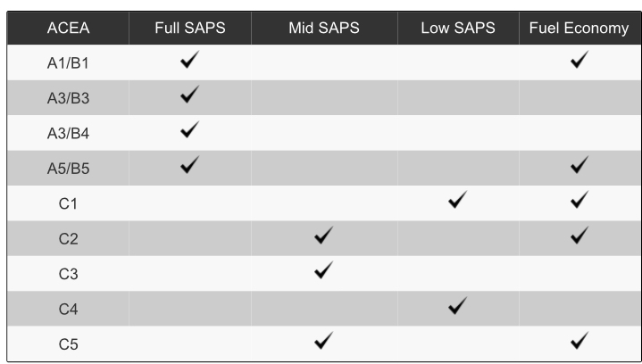Click the C4 Low SAPS checkmark
The width and height of the screenshot is (642, 364).
point(459,307)
